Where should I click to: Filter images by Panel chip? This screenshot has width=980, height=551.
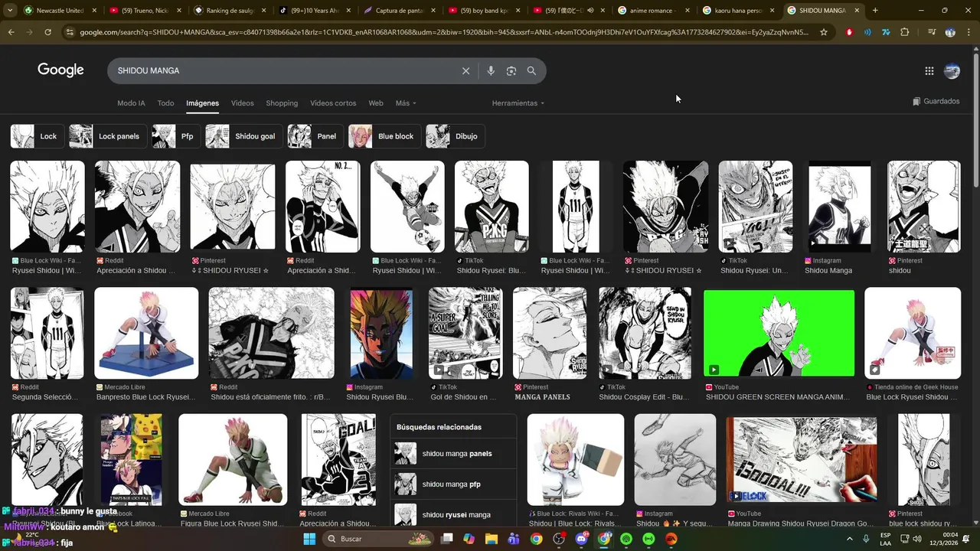pyautogui.click(x=315, y=136)
